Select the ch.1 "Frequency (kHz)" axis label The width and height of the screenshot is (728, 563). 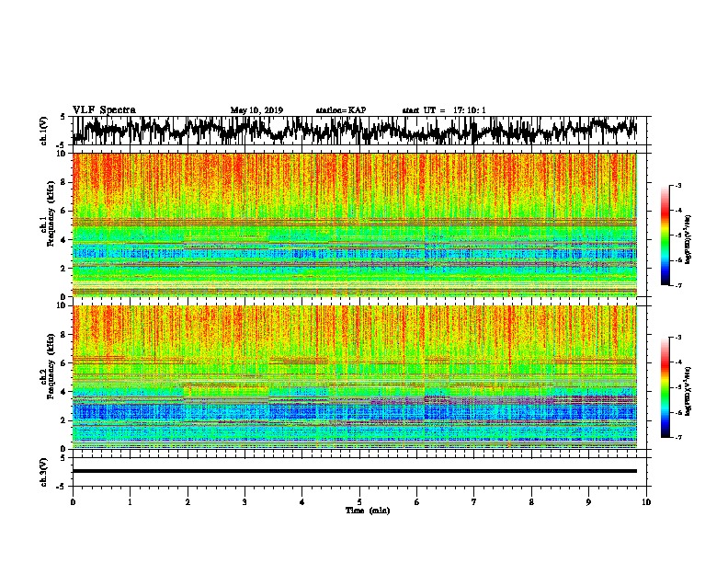click(x=51, y=213)
